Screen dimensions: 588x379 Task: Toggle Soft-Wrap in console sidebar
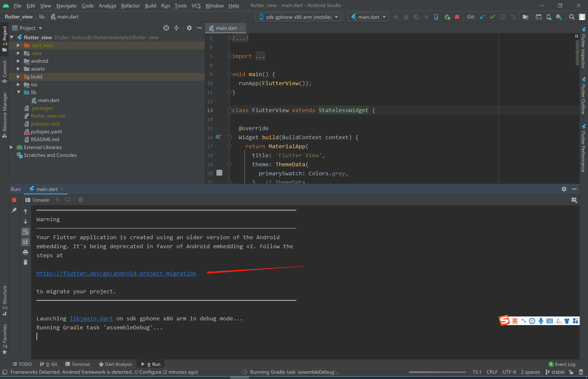point(25,232)
